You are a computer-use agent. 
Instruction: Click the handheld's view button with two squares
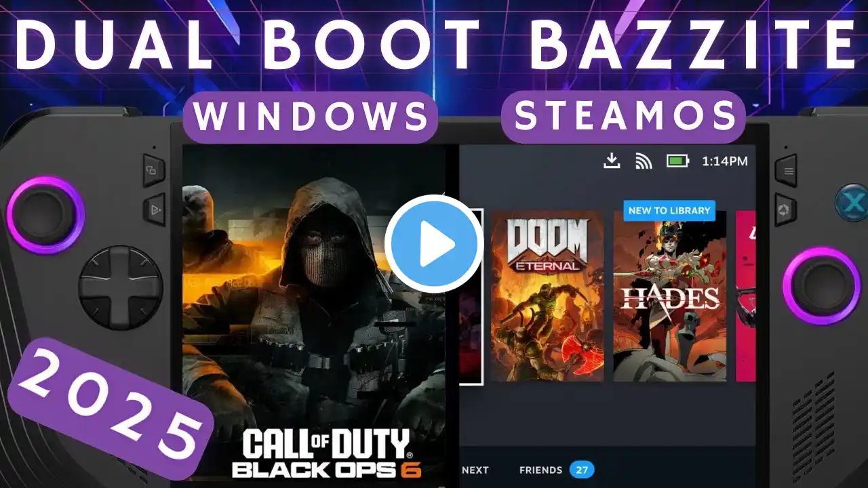point(153,171)
